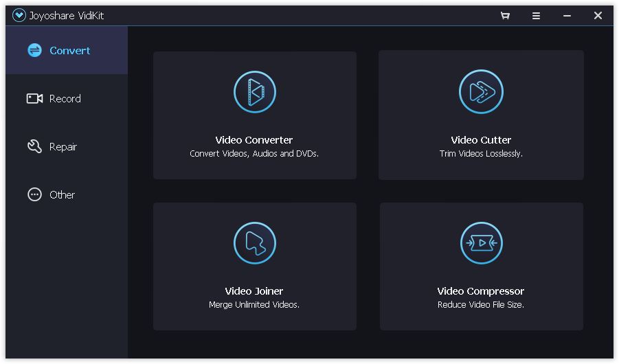Click 'Convert Videos, Audios and DVDs.' text
Viewport: 619px width, 364px height.
click(x=254, y=154)
